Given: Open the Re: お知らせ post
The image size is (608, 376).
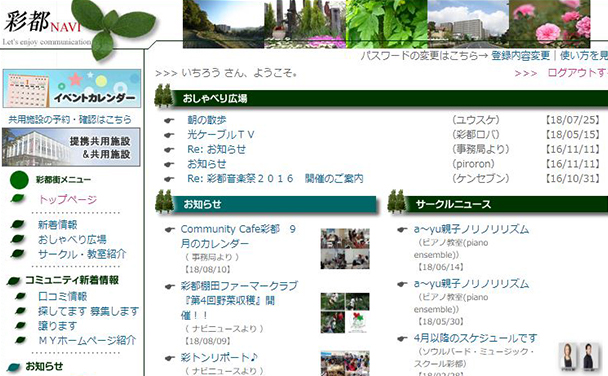Looking at the screenshot, I should pyautogui.click(x=216, y=149).
